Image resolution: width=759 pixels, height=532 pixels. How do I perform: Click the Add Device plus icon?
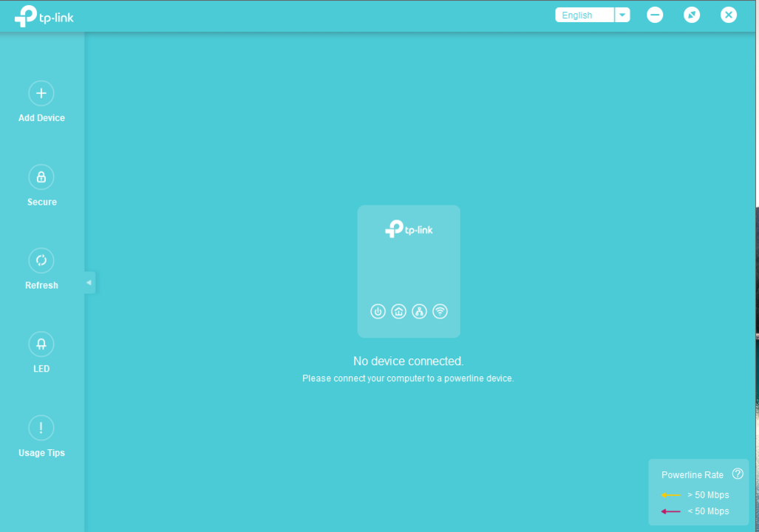click(x=41, y=93)
